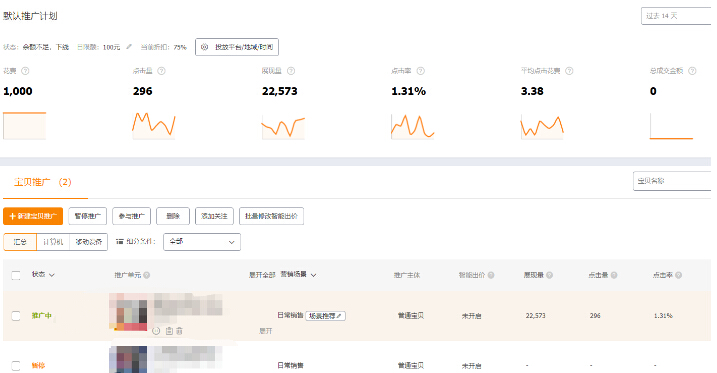
Task: Click the 点击量 sparkline chart
Action: [154, 125]
